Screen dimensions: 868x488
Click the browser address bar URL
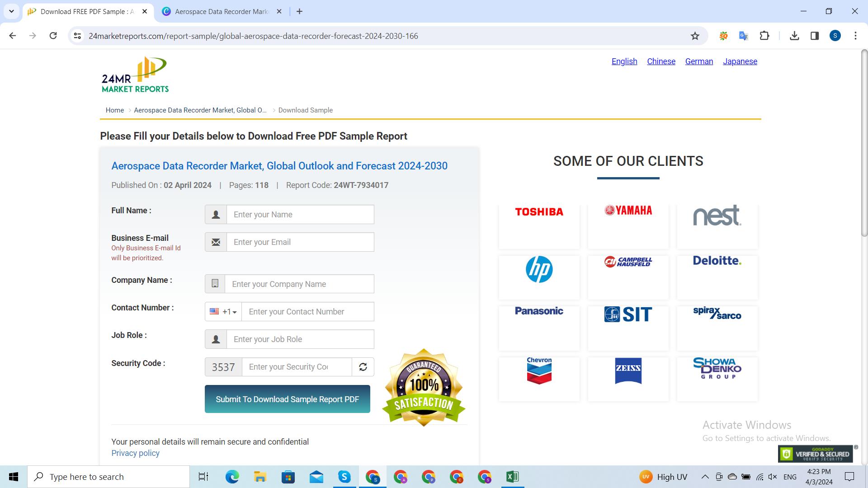pos(253,36)
